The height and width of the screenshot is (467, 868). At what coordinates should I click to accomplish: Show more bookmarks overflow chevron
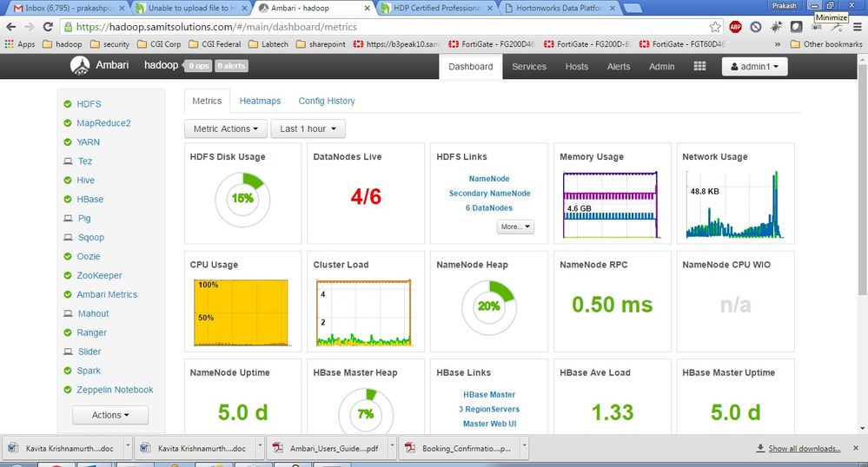tap(778, 43)
